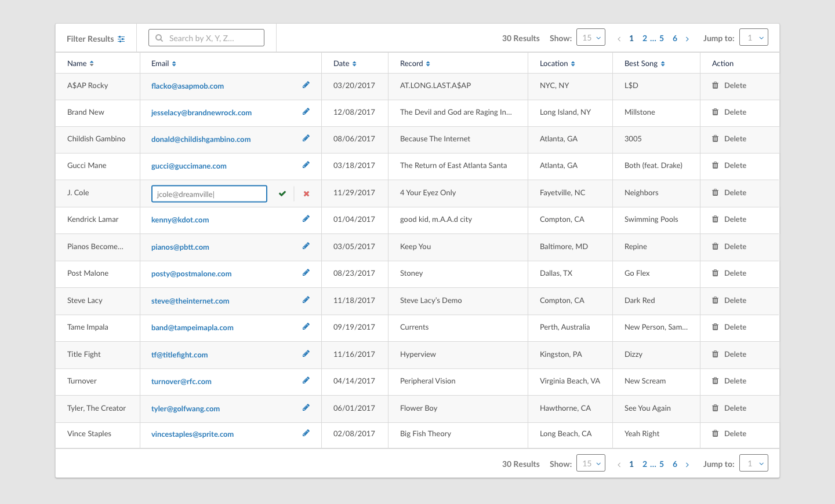The width and height of the screenshot is (835, 504).
Task: Click trash icon in Childish Gambino row
Action: coord(715,138)
